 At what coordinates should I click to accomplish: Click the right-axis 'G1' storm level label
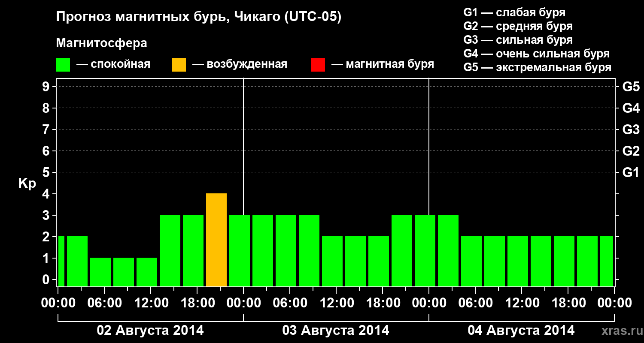631,172
